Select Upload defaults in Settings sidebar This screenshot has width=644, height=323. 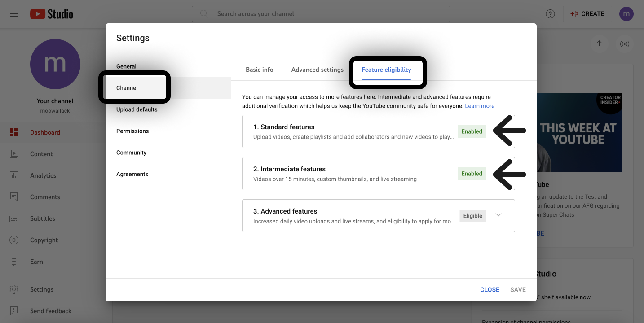(137, 109)
